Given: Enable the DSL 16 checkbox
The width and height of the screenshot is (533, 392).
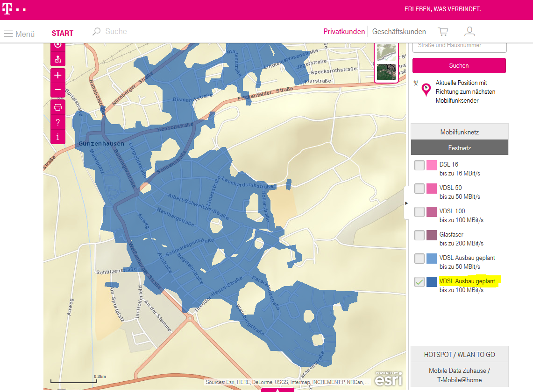Looking at the screenshot, I should 419,165.
